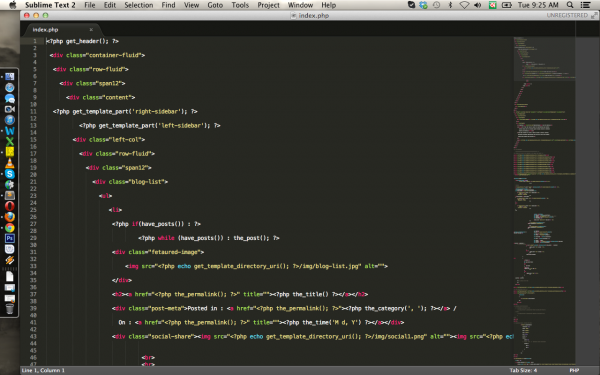Click 'right-sidebar' template part text
The width and height of the screenshot is (600, 375).
click(158, 111)
